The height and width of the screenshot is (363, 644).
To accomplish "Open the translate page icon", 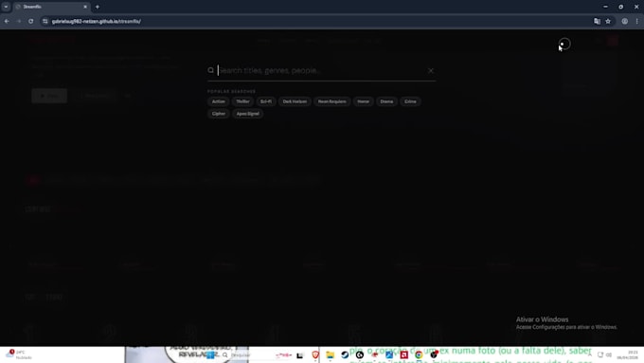I will pyautogui.click(x=597, y=22).
